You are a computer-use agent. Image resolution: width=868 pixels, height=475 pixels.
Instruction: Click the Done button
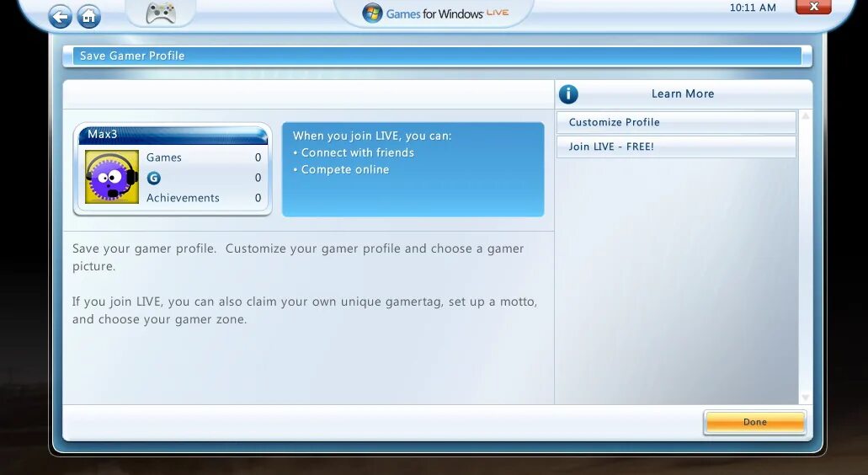pos(754,422)
